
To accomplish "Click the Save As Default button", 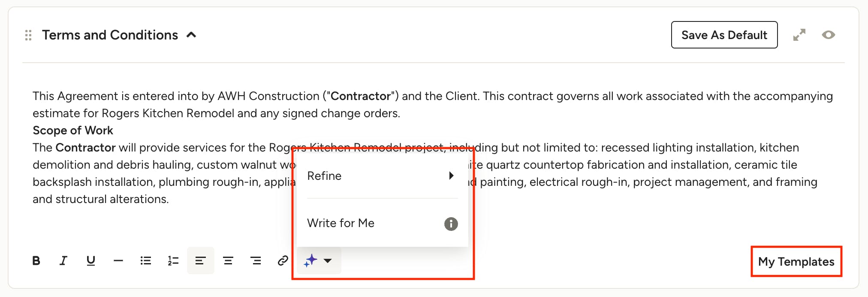I will (x=724, y=35).
